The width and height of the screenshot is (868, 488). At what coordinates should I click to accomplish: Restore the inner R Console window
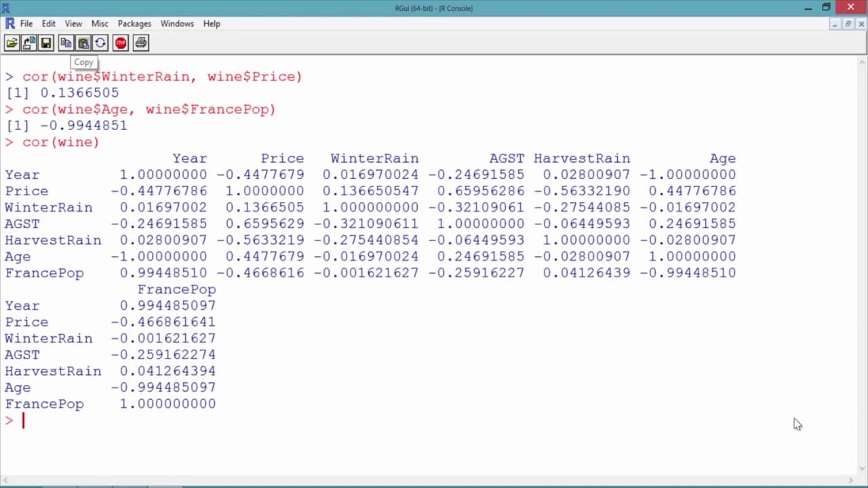pyautogui.click(x=848, y=24)
